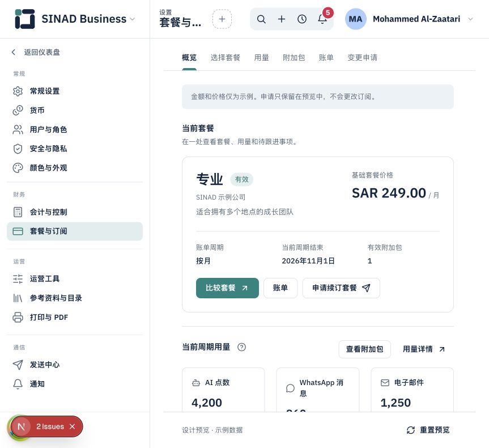The width and height of the screenshot is (489, 448).
Task: Open the 用量详情 link
Action: coord(424,349)
